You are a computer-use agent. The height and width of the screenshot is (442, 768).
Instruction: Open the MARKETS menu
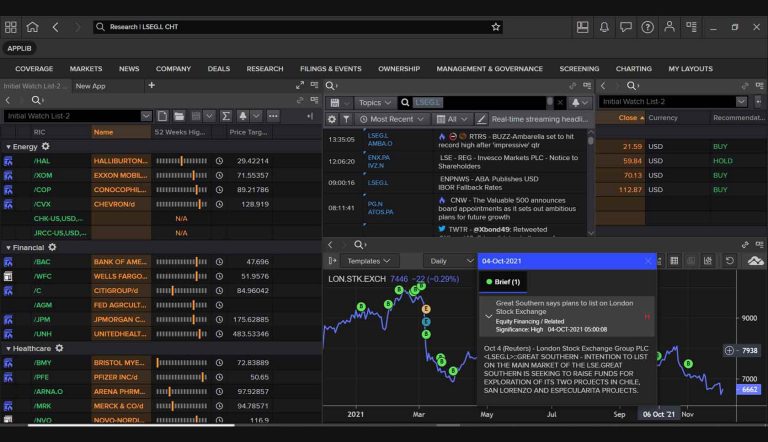point(86,69)
